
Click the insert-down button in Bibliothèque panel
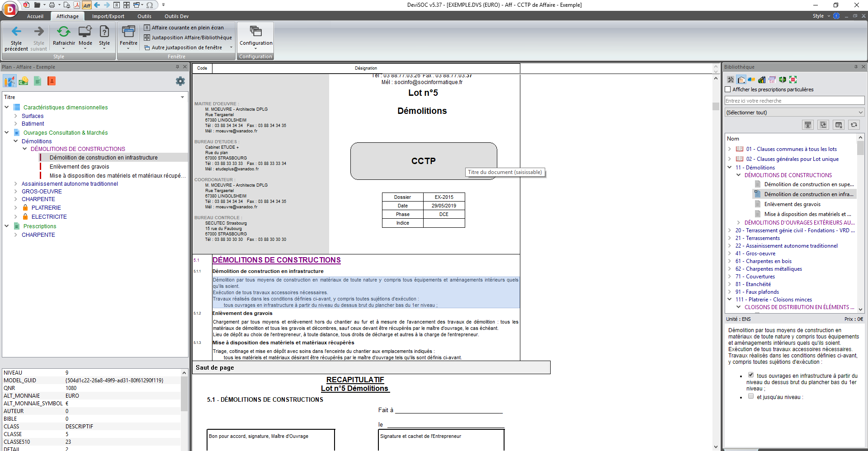pos(808,125)
